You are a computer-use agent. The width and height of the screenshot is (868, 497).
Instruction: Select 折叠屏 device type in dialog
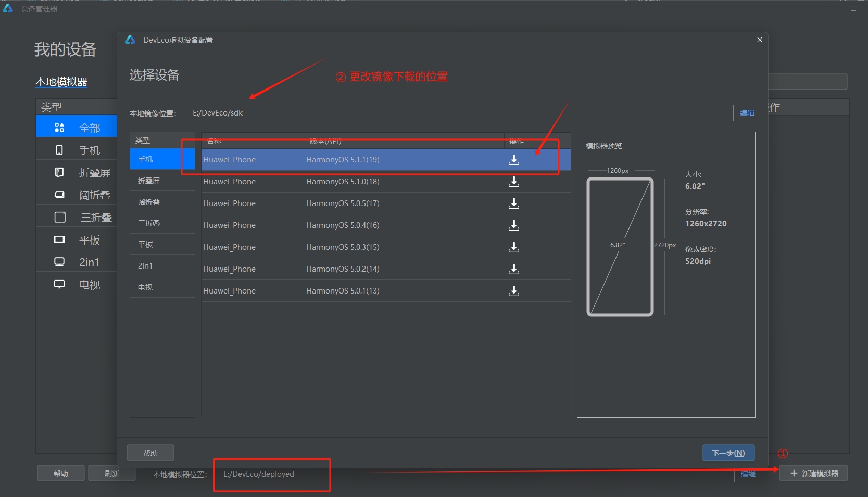pyautogui.click(x=149, y=181)
